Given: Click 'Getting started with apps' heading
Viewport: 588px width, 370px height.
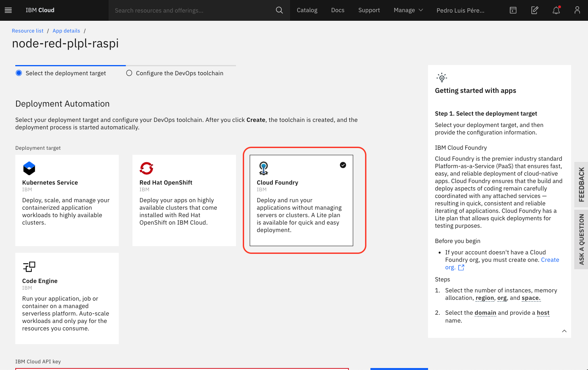Looking at the screenshot, I should point(475,91).
